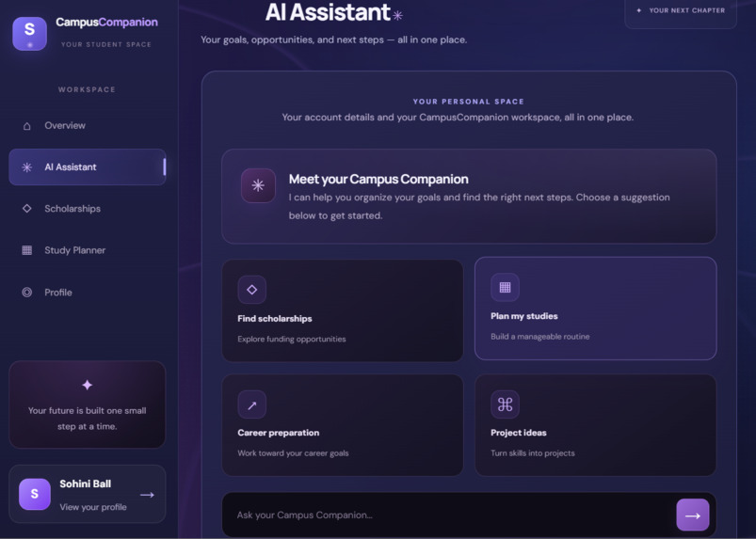Click Work toward your career goals text
The width and height of the screenshot is (756, 539).
293,453
